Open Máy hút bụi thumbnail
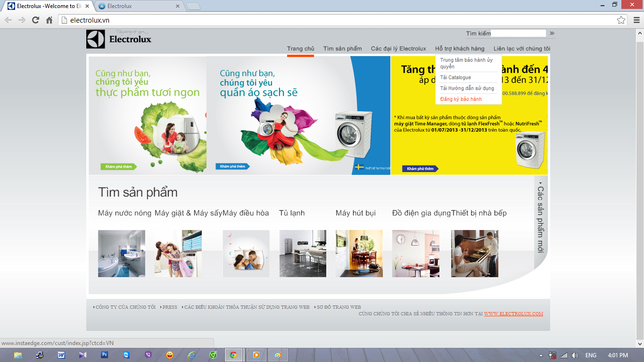 [359, 254]
